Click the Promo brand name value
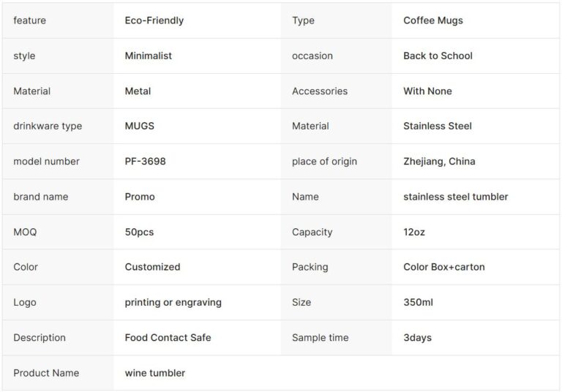 [140, 197]
